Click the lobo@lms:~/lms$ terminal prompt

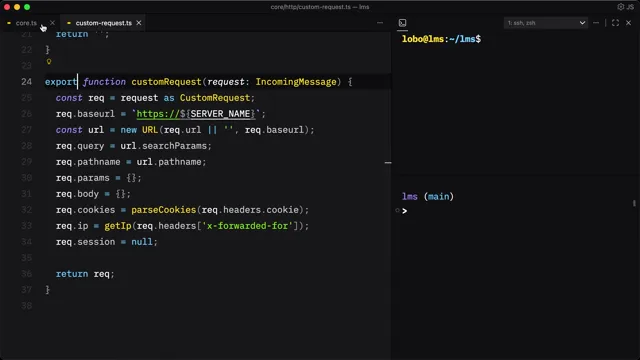pos(441,39)
